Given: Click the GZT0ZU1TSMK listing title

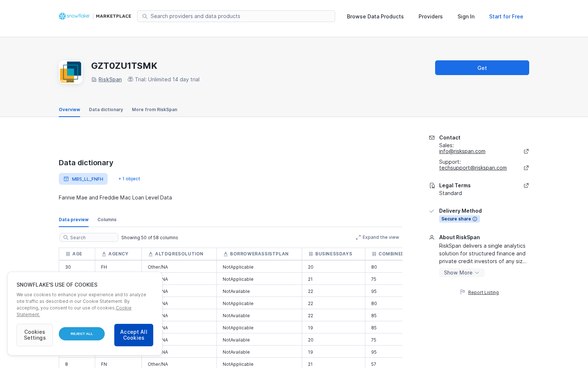Looking at the screenshot, I should click(124, 66).
